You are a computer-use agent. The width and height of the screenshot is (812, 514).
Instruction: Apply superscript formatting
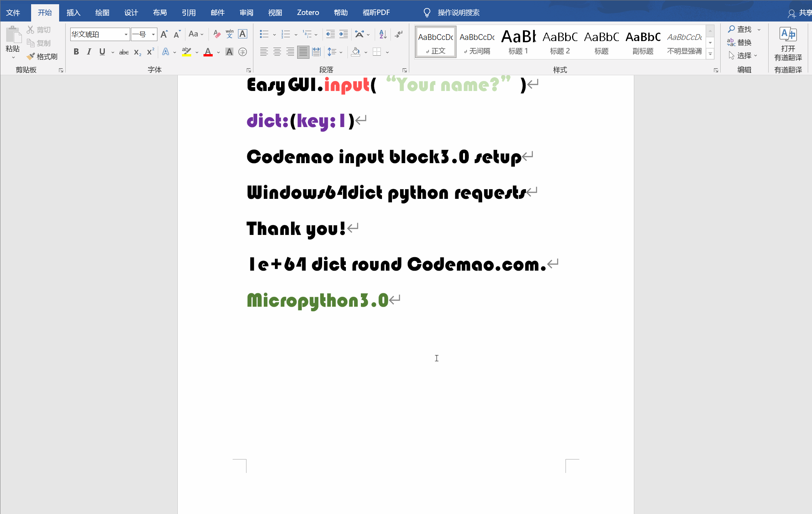pyautogui.click(x=150, y=52)
